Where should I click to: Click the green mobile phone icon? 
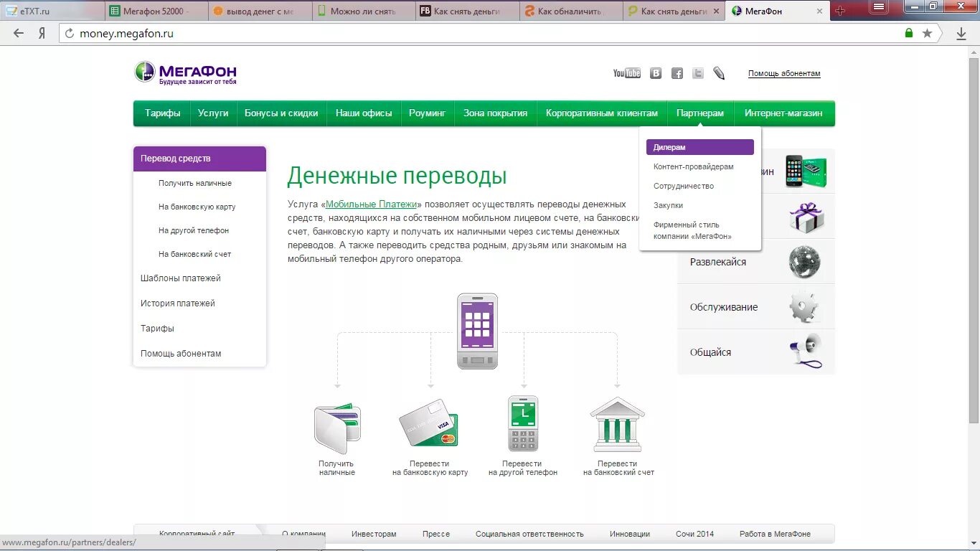[x=523, y=423]
